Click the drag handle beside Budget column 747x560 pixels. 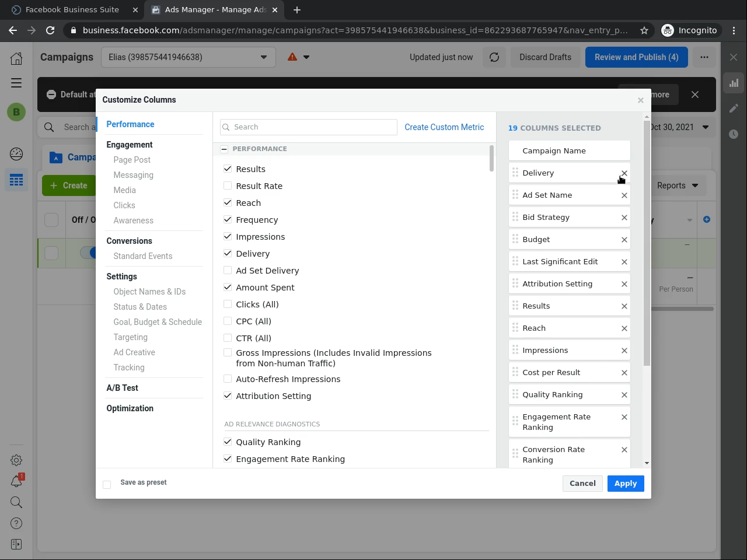[515, 239]
